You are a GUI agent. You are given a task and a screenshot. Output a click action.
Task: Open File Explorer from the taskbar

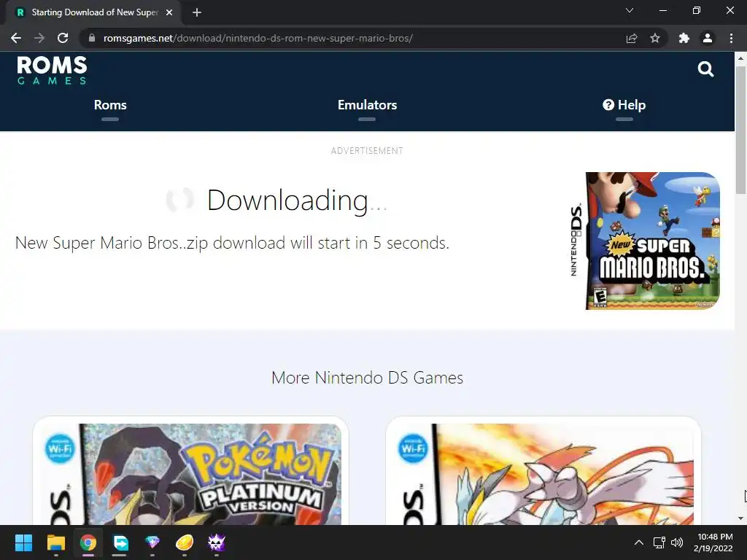pos(55,542)
